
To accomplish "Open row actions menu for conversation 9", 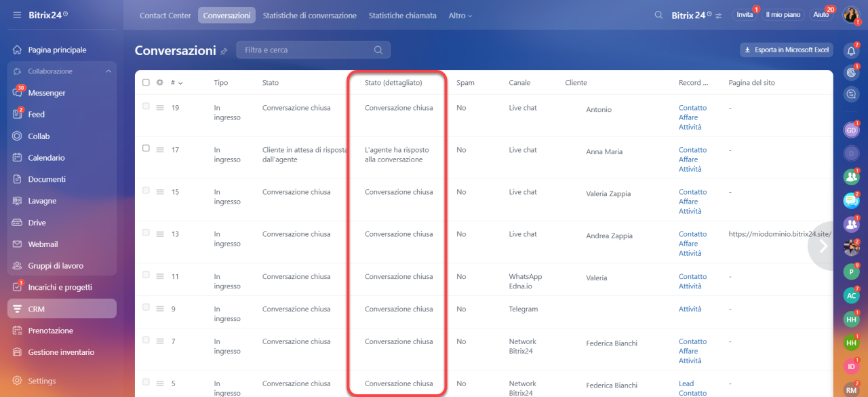I will [x=161, y=309].
